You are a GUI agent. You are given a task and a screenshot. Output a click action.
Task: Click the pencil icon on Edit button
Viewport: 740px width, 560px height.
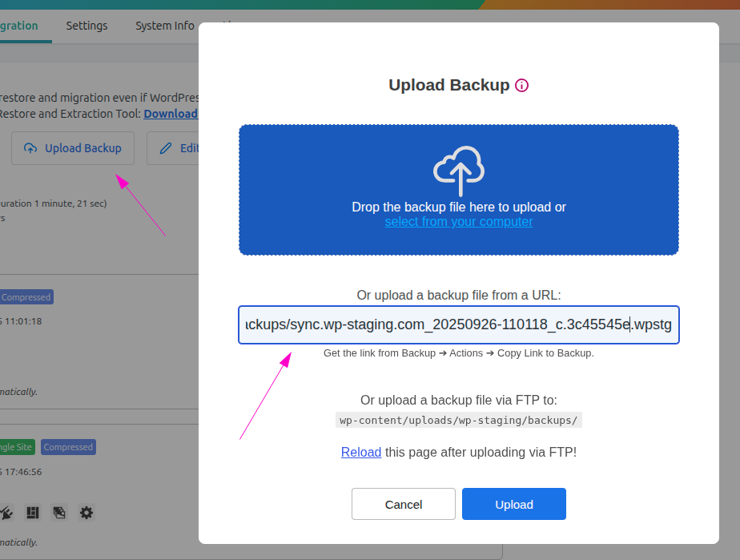(166, 148)
